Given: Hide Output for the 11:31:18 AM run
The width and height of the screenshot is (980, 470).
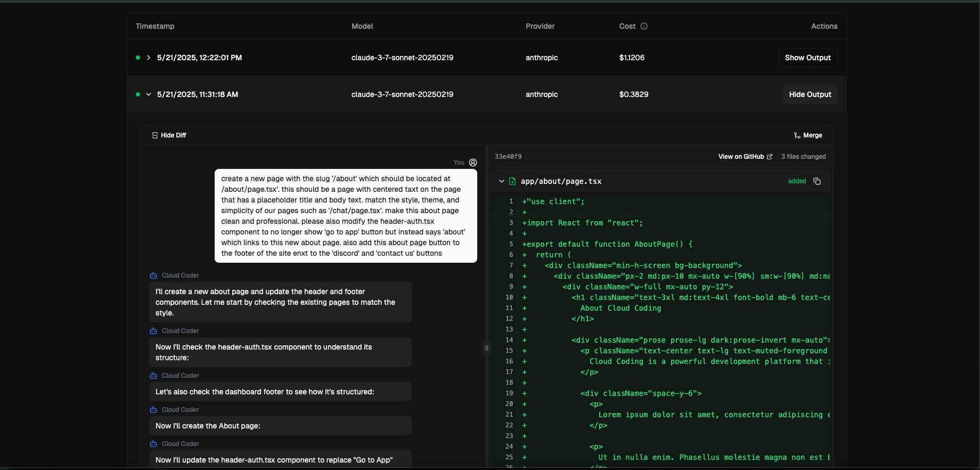Looking at the screenshot, I should coord(810,94).
